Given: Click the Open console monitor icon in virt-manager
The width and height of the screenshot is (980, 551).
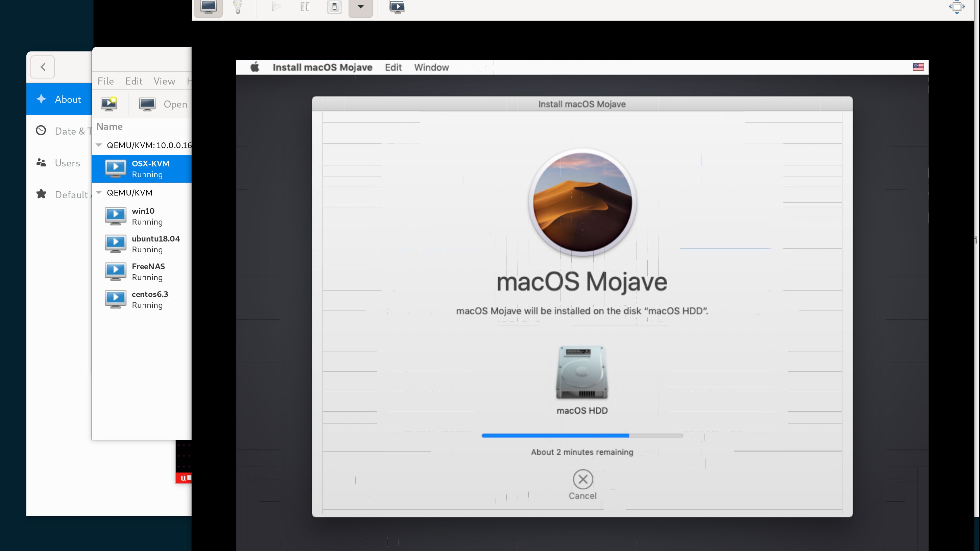Looking at the screenshot, I should click(x=148, y=104).
